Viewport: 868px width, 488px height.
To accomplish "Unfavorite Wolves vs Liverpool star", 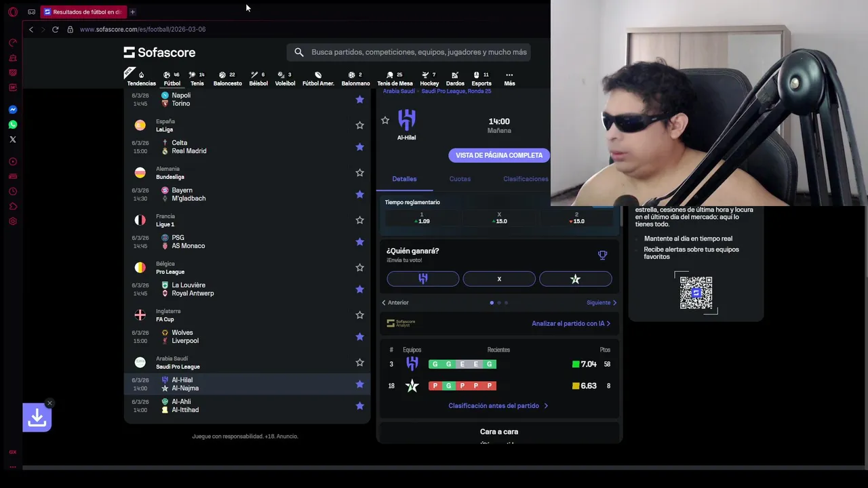I will click(x=360, y=337).
